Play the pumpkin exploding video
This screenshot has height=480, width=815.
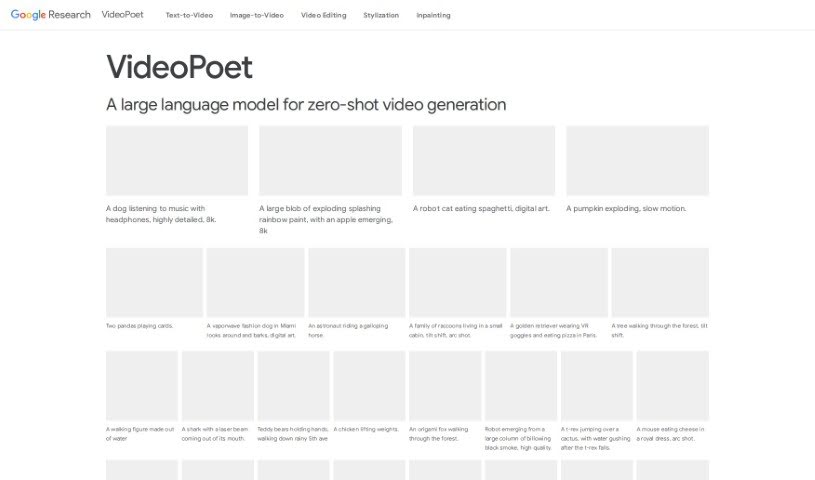[638, 160]
